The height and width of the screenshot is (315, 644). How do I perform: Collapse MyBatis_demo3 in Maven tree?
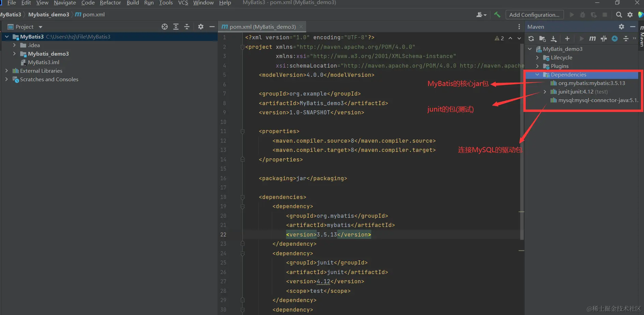pos(530,49)
